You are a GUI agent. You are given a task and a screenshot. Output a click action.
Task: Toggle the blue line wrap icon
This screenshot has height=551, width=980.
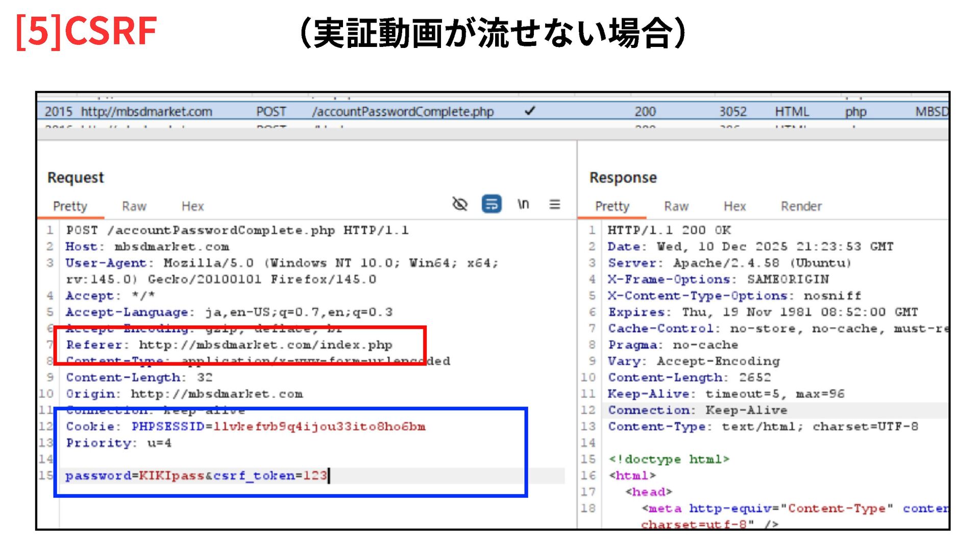coord(491,205)
